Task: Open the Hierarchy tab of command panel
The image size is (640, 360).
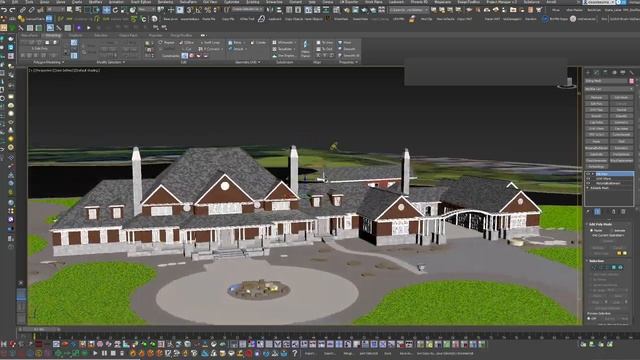Action: click(x=605, y=72)
